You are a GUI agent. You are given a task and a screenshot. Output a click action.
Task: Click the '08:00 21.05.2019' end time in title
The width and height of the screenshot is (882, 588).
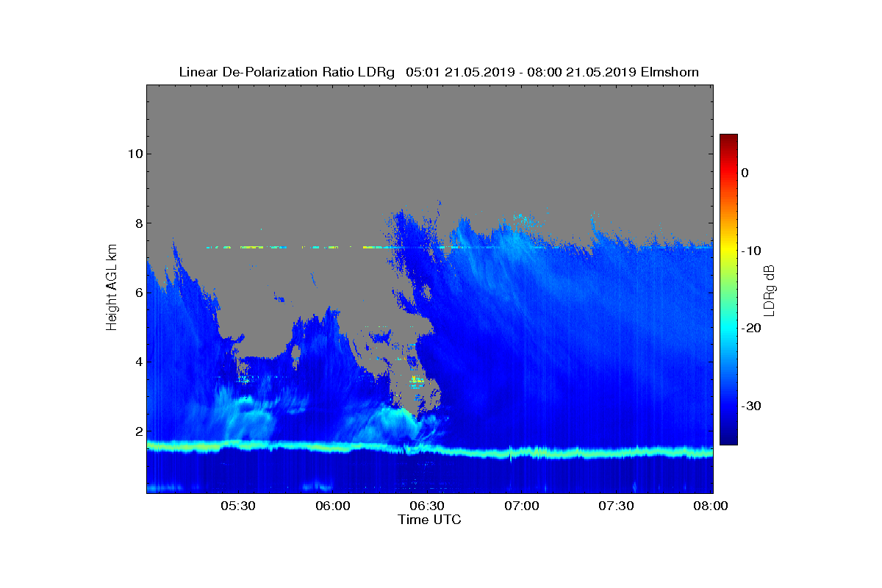tap(581, 72)
